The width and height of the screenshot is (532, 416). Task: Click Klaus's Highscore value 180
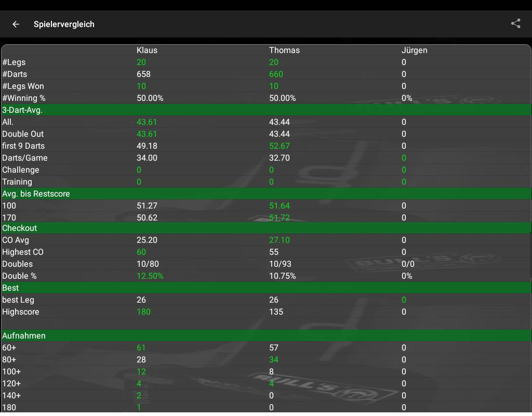pos(143,312)
